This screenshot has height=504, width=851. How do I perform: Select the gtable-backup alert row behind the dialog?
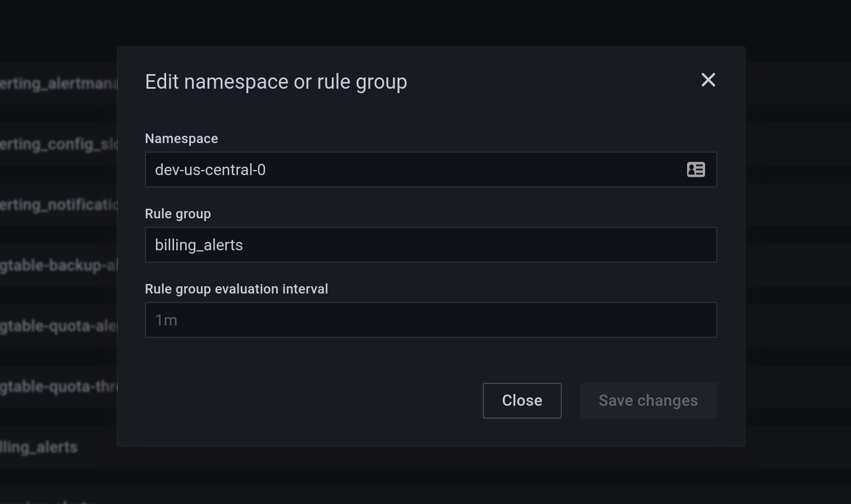(x=56, y=265)
